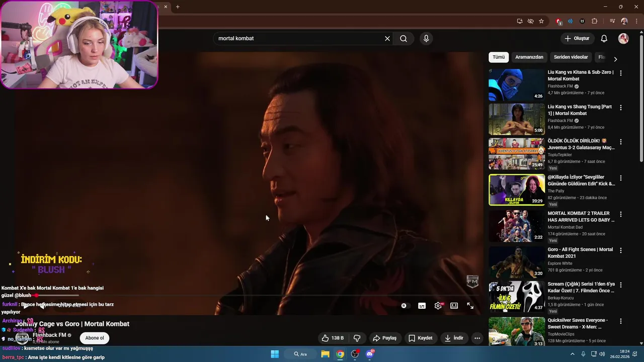The height and width of the screenshot is (362, 644).
Task: Select the Tümü filter chip
Action: tap(499, 57)
